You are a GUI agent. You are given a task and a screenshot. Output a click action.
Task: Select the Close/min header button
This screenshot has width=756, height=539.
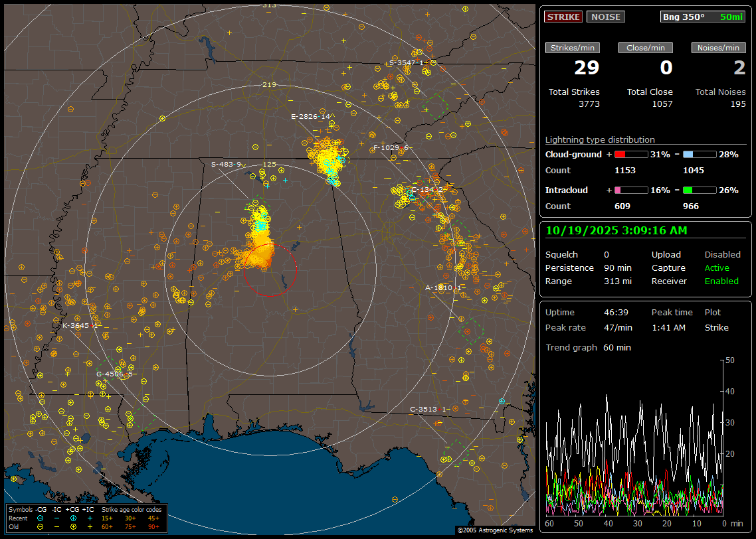(x=646, y=48)
